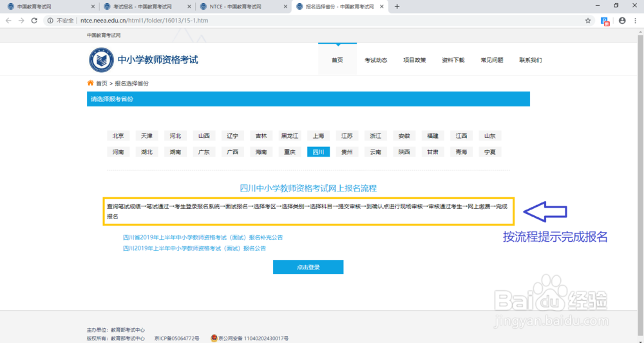The width and height of the screenshot is (644, 343).
Task: Select province 福建
Action: 433,136
